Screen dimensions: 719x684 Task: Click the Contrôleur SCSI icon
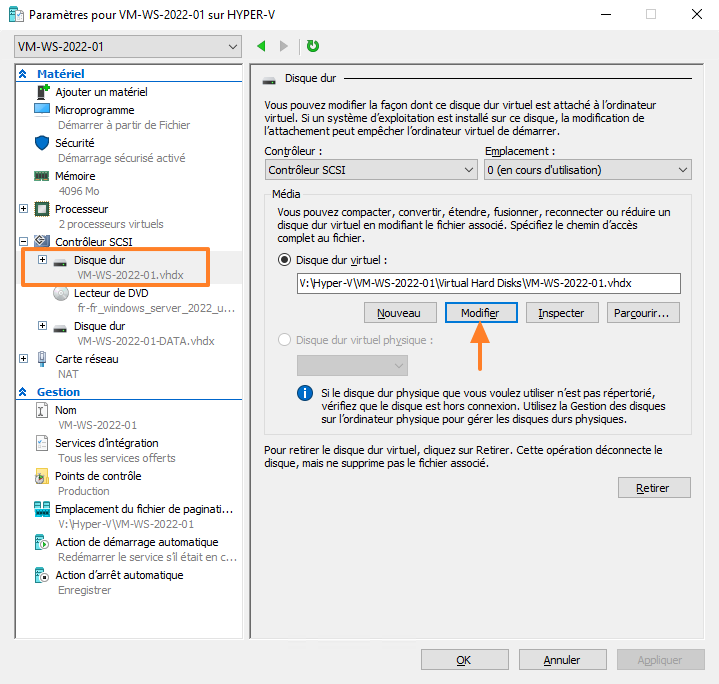[x=42, y=241]
